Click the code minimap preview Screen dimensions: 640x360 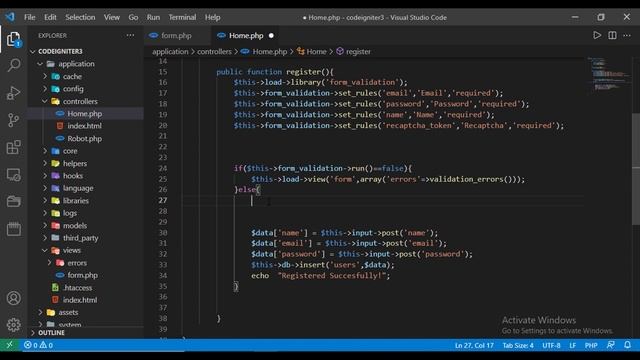click(608, 75)
